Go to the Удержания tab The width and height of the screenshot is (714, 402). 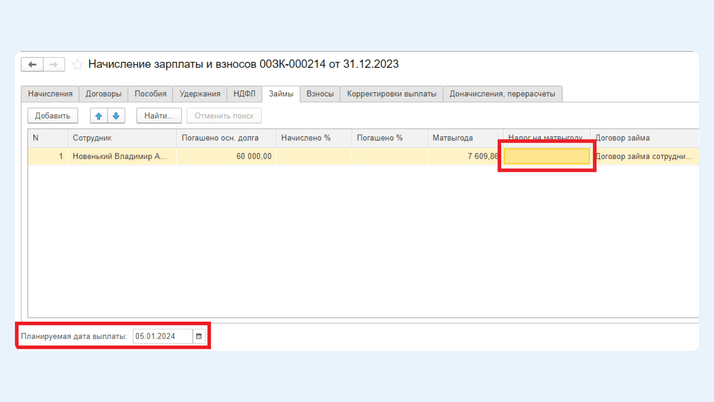(200, 94)
